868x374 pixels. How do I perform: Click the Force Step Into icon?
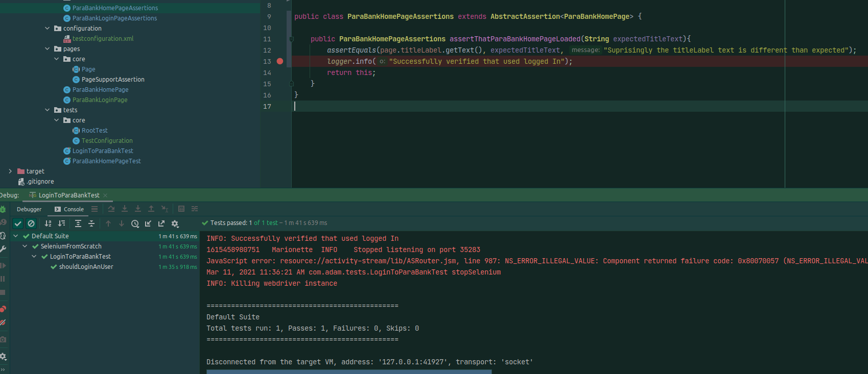point(138,209)
